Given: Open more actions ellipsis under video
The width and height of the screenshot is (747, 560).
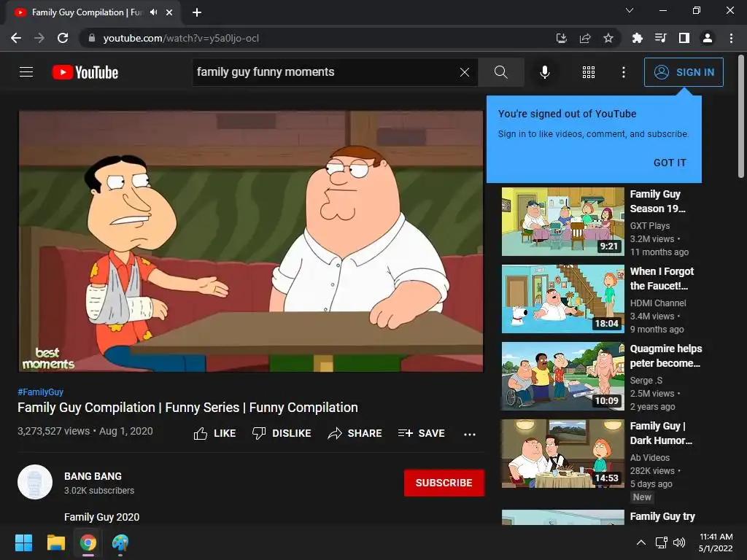Looking at the screenshot, I should 470,434.
